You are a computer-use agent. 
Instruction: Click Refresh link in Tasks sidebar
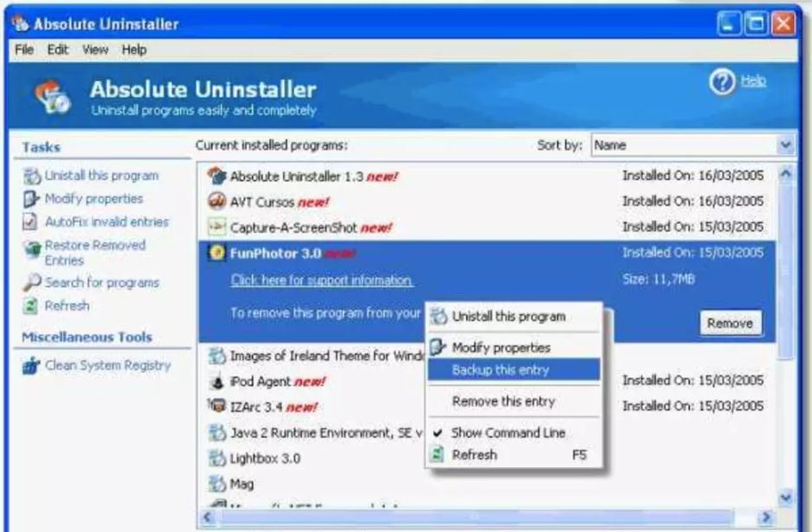pos(67,305)
